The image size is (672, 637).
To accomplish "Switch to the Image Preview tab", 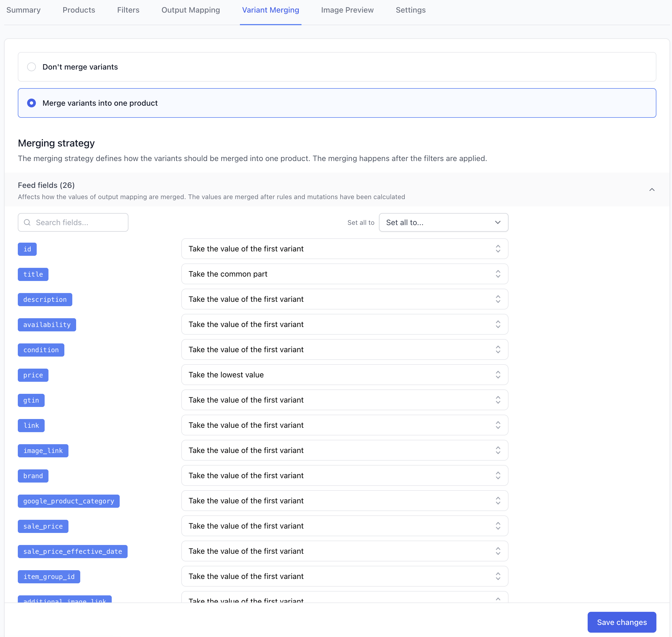I will (x=347, y=10).
